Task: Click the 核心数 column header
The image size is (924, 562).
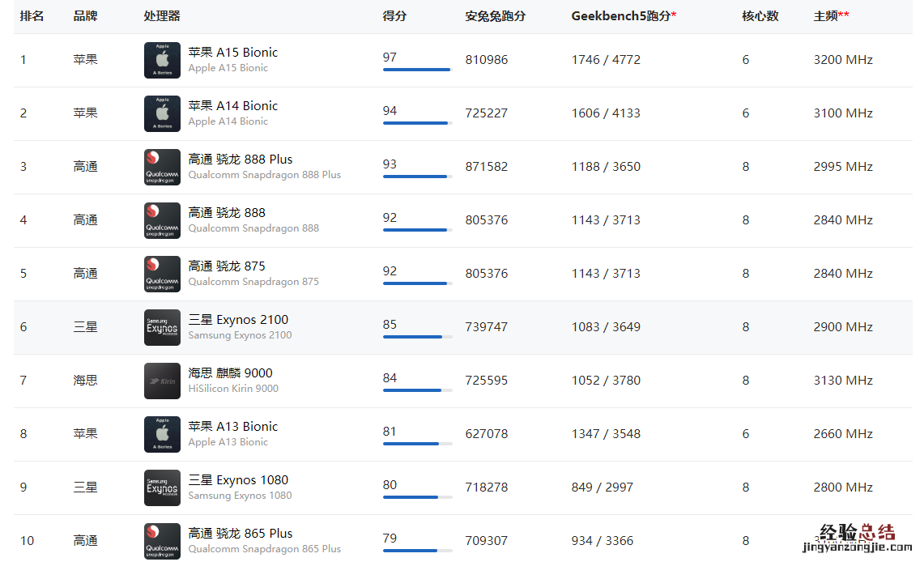Action: 760,16
